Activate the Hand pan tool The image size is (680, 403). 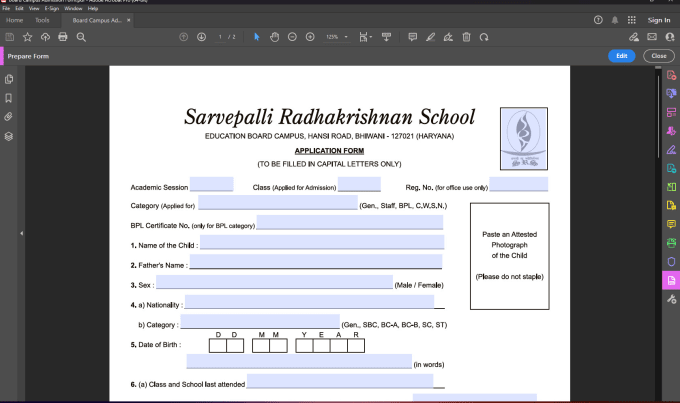[x=274, y=37]
